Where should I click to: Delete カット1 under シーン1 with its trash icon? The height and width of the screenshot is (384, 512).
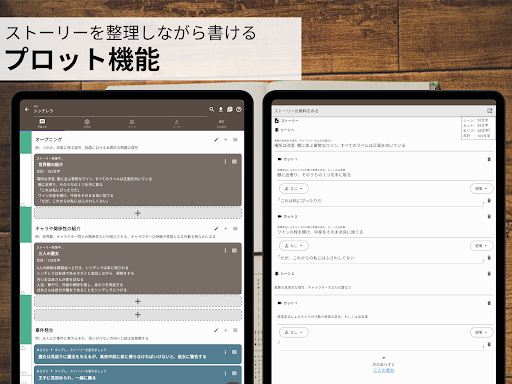(489, 159)
